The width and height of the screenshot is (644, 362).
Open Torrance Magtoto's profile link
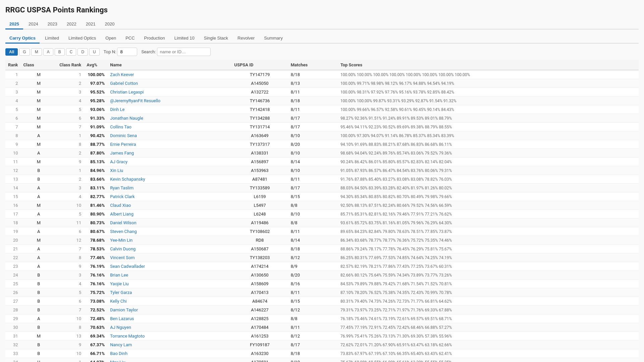point(127,336)
